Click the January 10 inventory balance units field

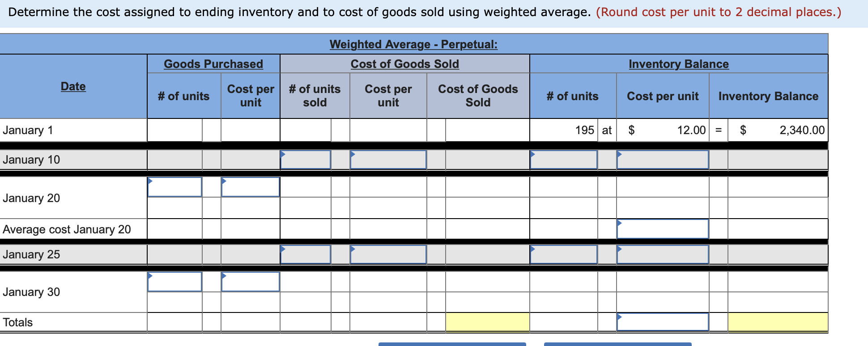point(564,160)
